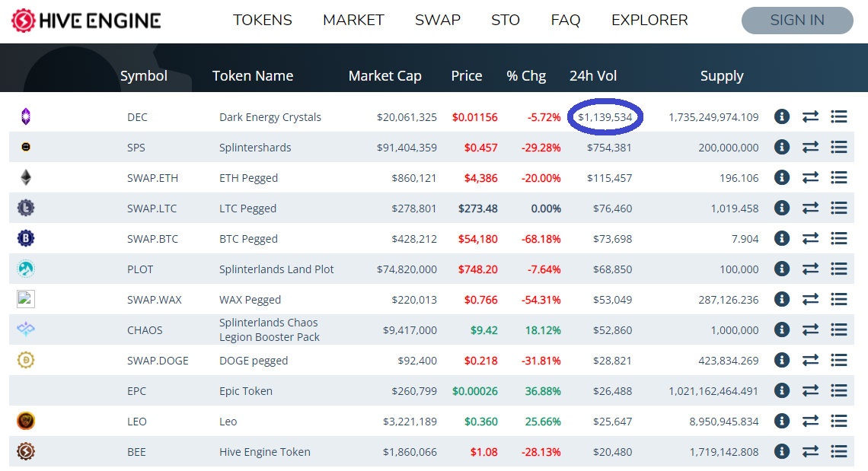Viewport: 868px width, 471px height.
Task: Open the list icon for SPS
Action: pos(838,147)
